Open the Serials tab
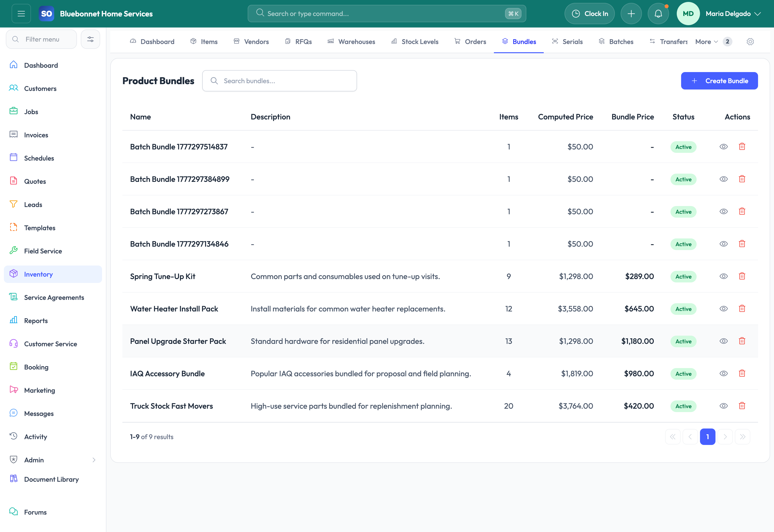 567,42
